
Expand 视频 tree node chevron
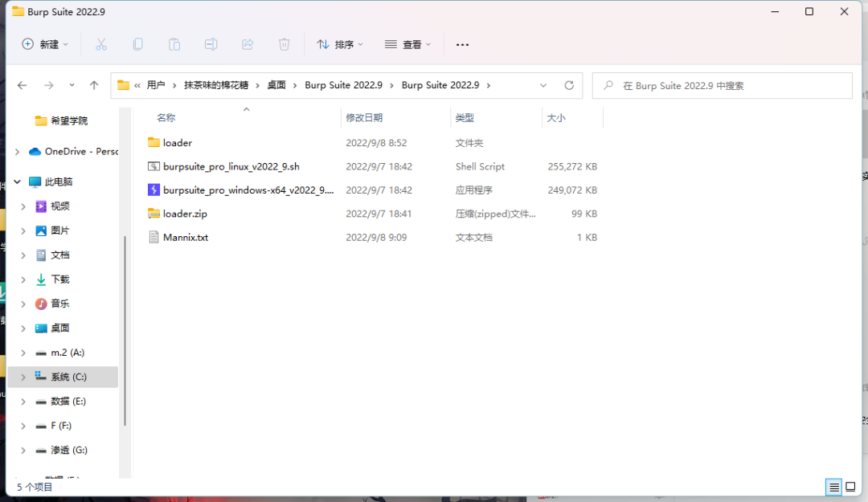click(23, 206)
